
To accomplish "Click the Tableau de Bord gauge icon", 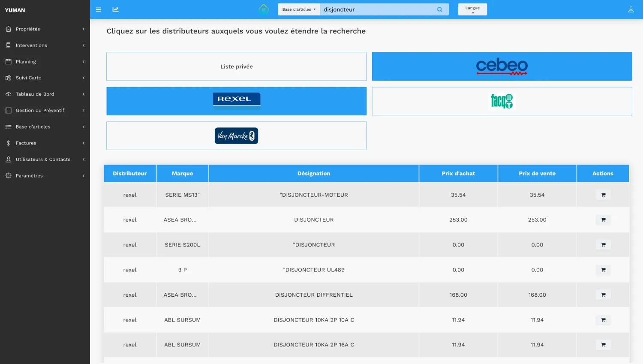I will [9, 94].
